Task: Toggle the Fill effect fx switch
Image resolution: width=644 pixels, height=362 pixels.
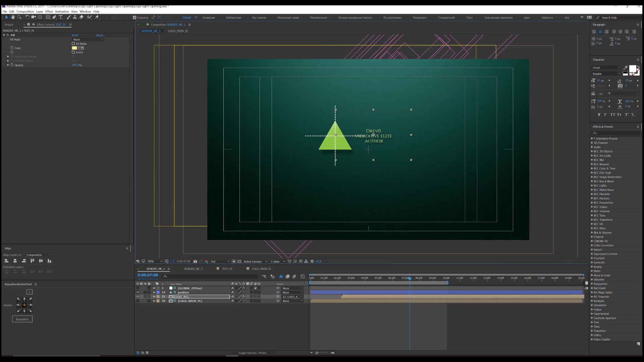Action: point(8,35)
